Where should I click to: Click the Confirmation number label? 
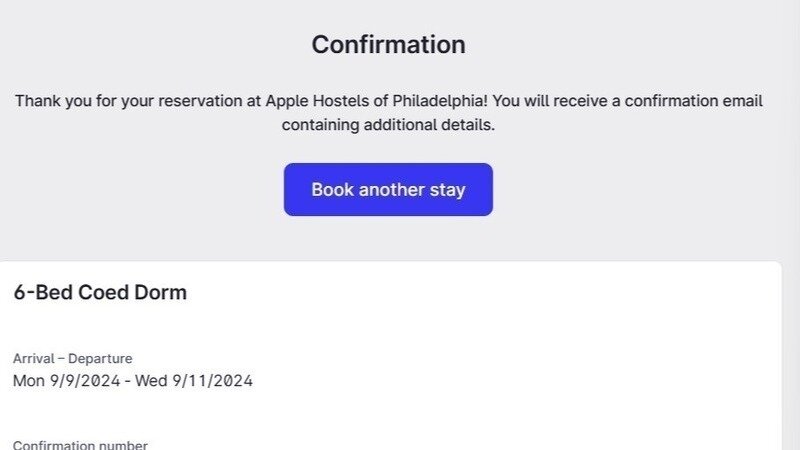pos(80,445)
